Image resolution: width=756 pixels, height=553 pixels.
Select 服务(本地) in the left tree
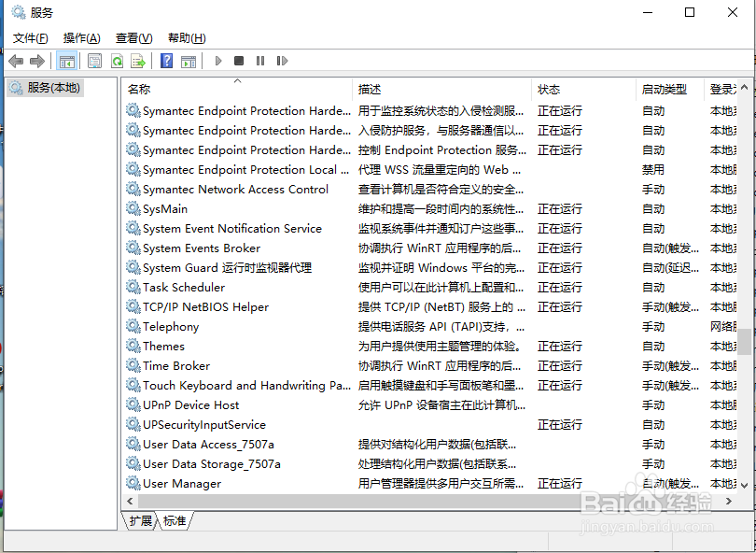[46, 88]
